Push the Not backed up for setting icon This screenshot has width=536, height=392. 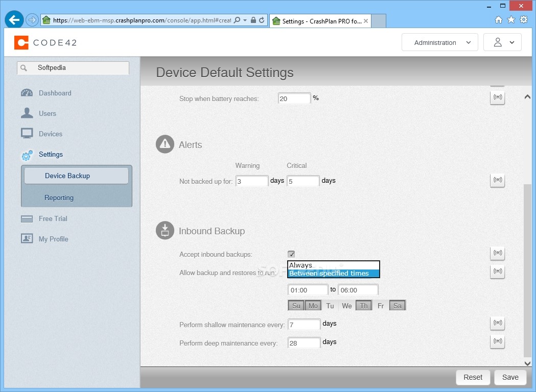pyautogui.click(x=497, y=180)
